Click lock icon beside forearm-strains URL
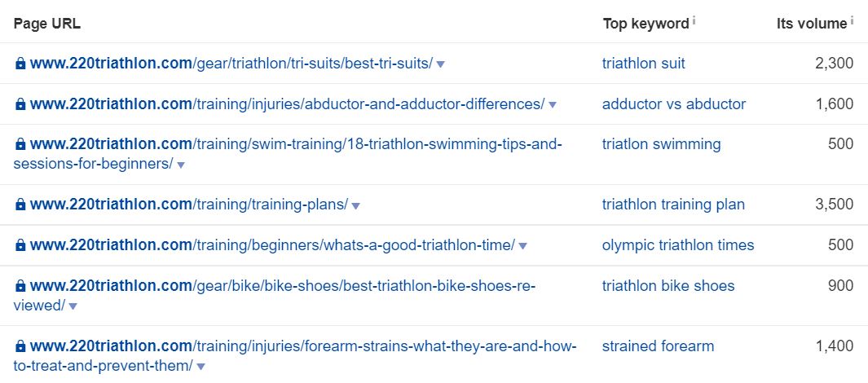This screenshot has width=868, height=383. 20,346
